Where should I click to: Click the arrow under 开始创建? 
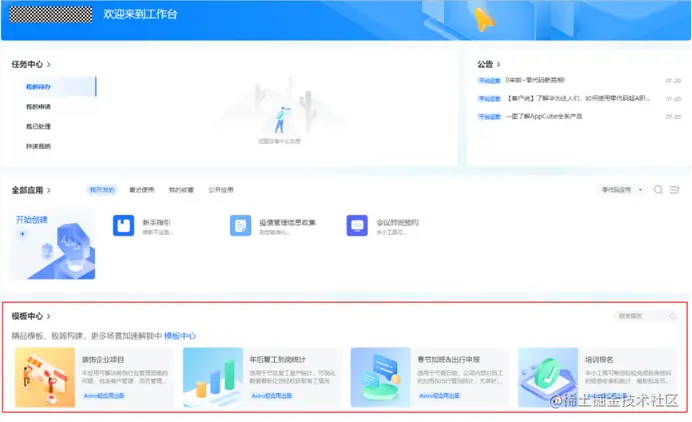(x=22, y=234)
